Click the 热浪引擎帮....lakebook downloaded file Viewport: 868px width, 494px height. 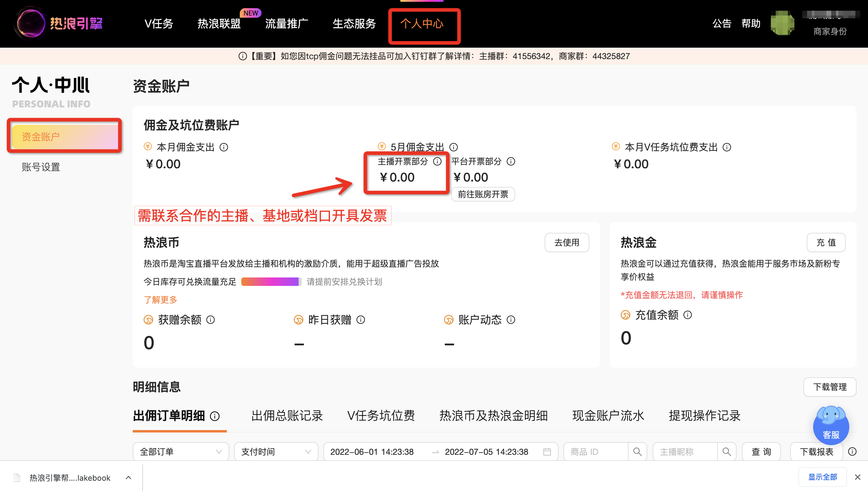pos(70,478)
